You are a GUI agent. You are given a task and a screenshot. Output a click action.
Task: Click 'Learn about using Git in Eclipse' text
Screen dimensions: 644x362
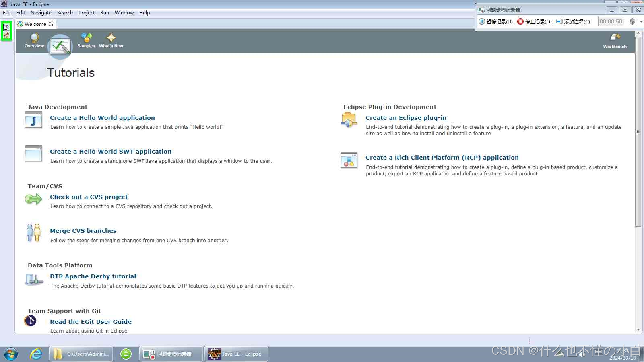89,331
